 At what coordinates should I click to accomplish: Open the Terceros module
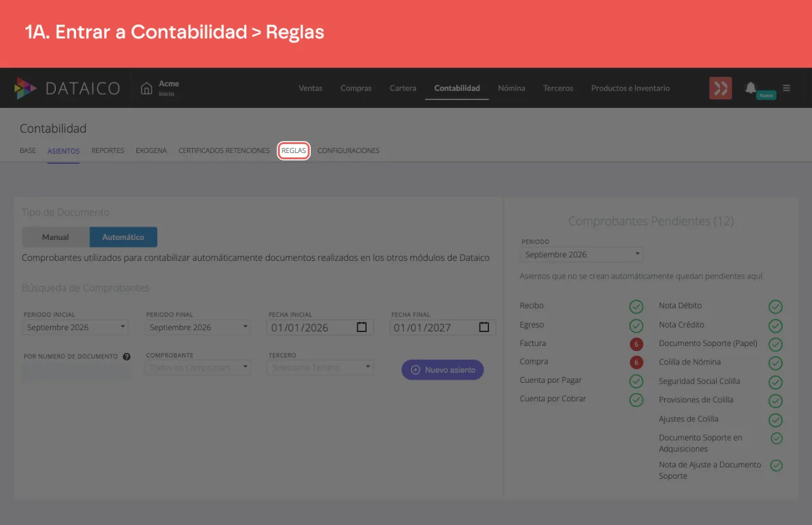pos(558,88)
